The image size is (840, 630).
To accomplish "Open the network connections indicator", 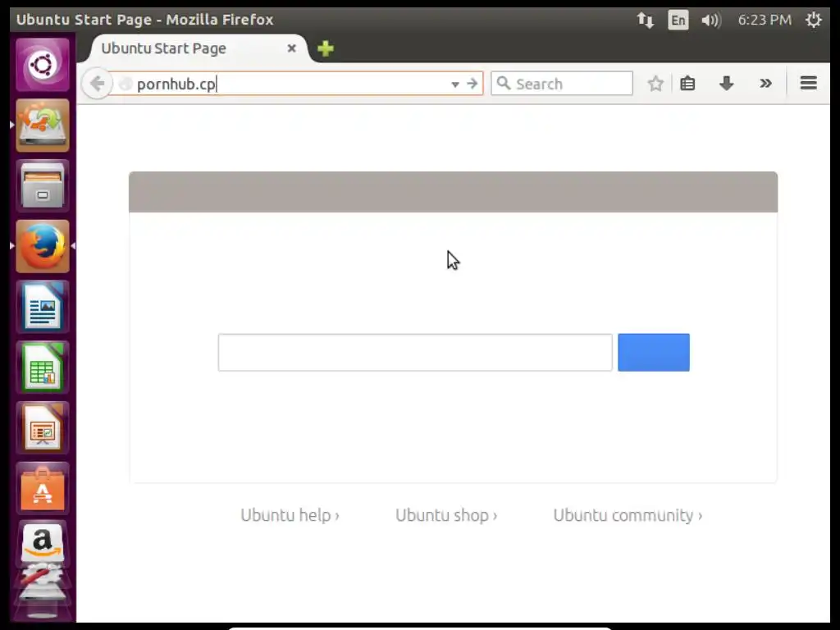I will (x=646, y=21).
